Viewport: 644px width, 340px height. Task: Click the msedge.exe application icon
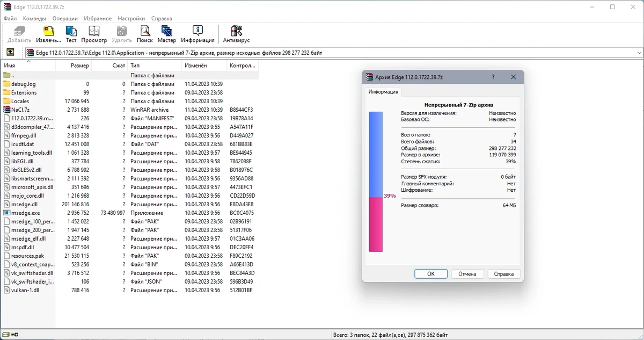pyautogui.click(x=7, y=213)
